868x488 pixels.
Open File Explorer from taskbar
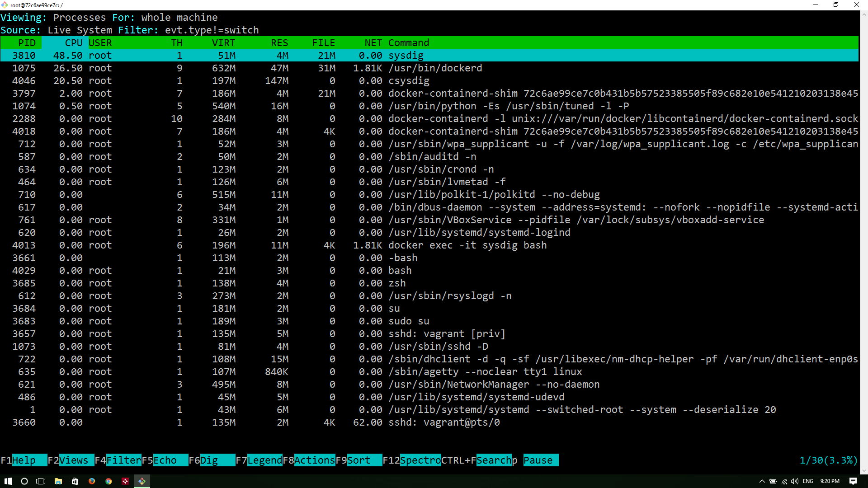[x=58, y=481]
